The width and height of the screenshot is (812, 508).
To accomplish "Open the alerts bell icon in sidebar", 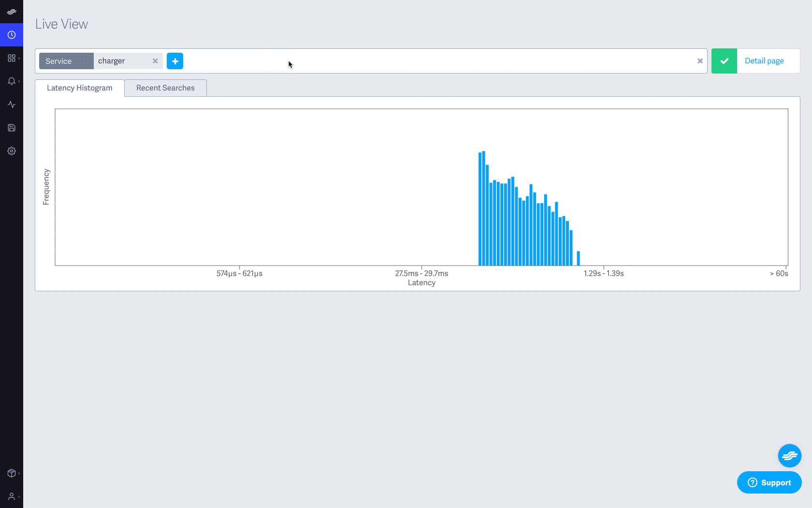I will coord(12,81).
